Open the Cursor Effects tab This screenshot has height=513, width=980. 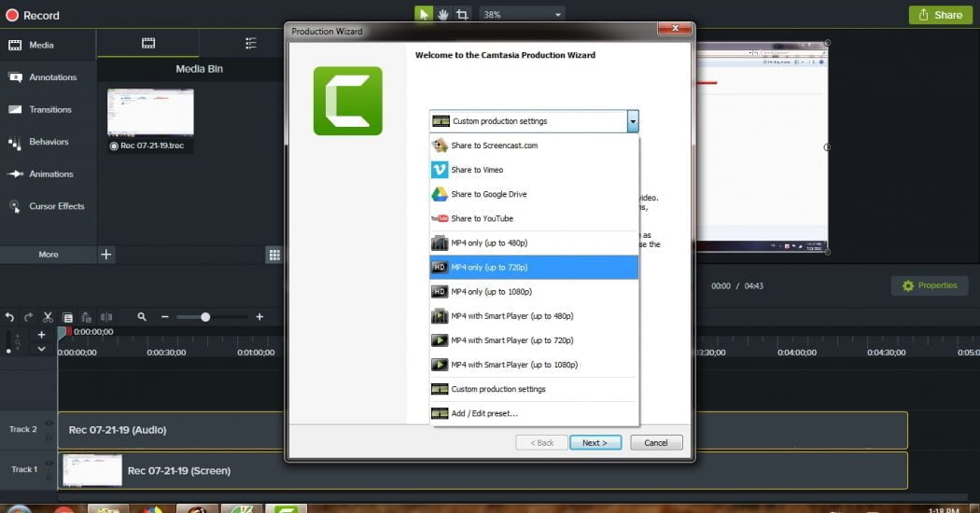tap(48, 206)
